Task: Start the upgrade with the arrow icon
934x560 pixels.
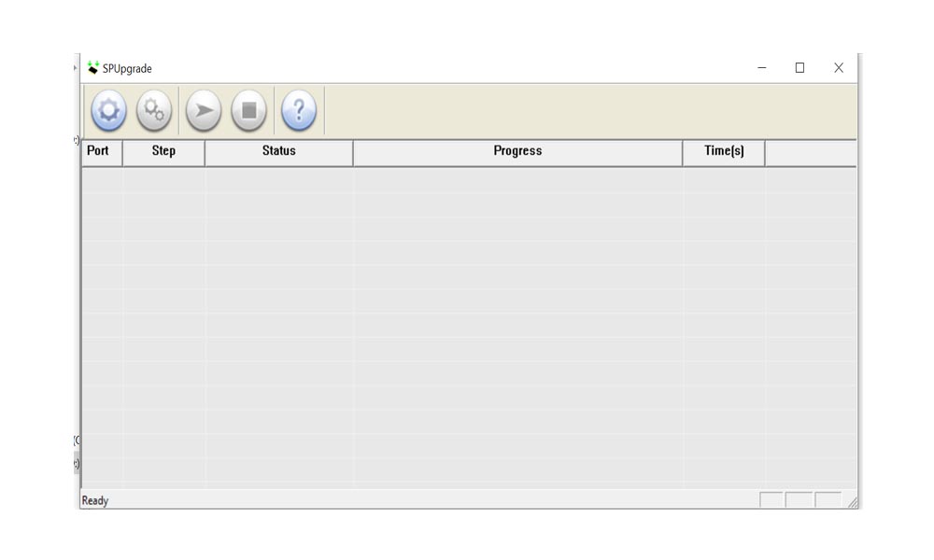Action: 203,111
